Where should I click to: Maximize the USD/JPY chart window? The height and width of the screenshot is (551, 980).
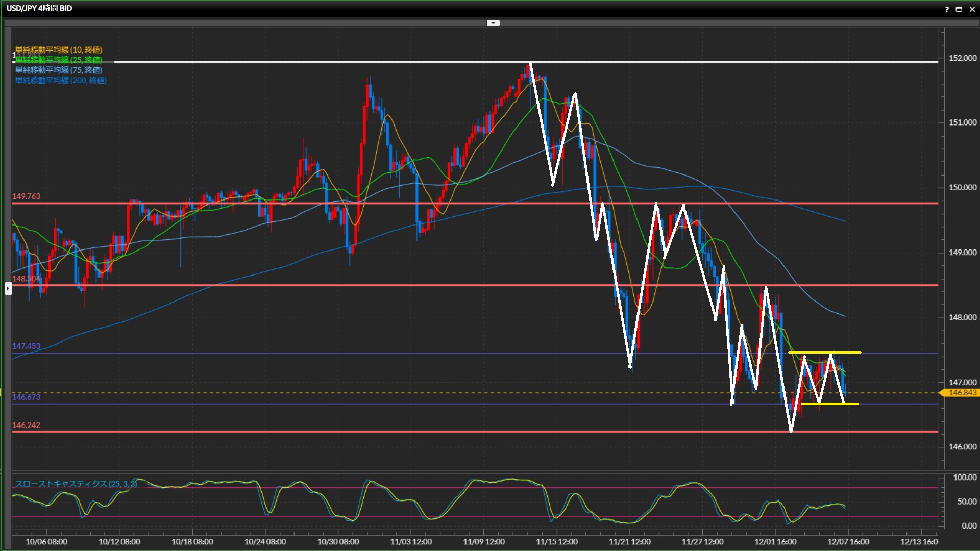pos(959,9)
